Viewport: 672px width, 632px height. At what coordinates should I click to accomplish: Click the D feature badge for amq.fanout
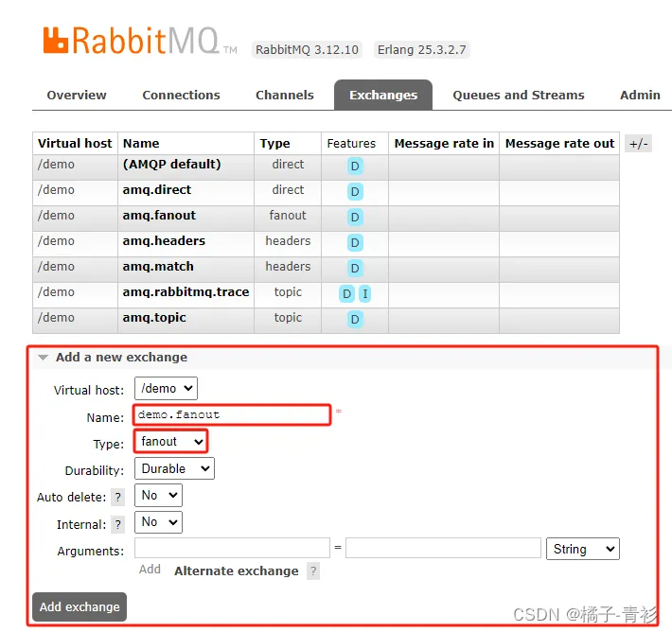point(355,218)
